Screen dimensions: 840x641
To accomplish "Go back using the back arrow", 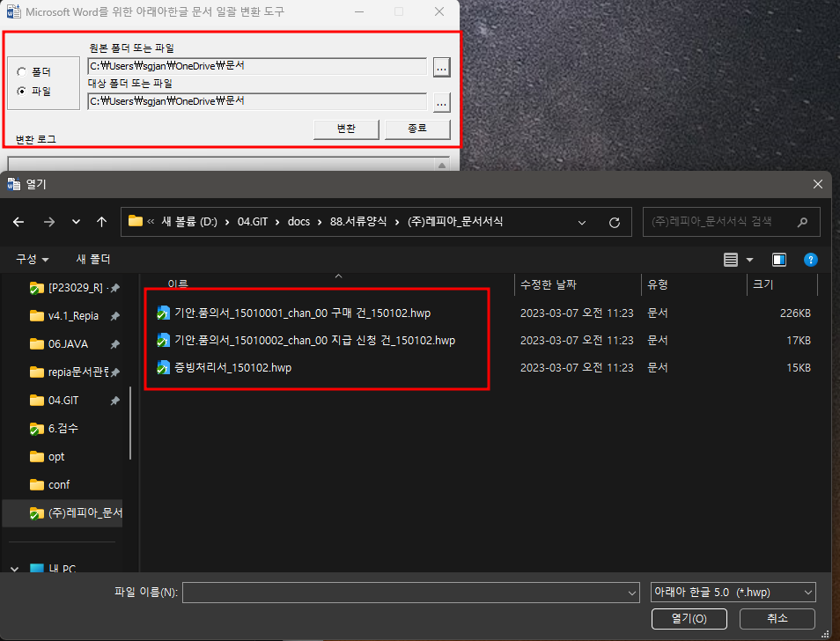I will (18, 222).
